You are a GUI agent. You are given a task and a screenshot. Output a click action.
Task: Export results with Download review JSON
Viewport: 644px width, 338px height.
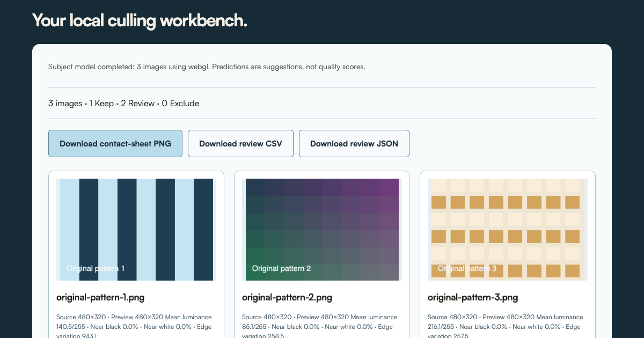coord(354,143)
